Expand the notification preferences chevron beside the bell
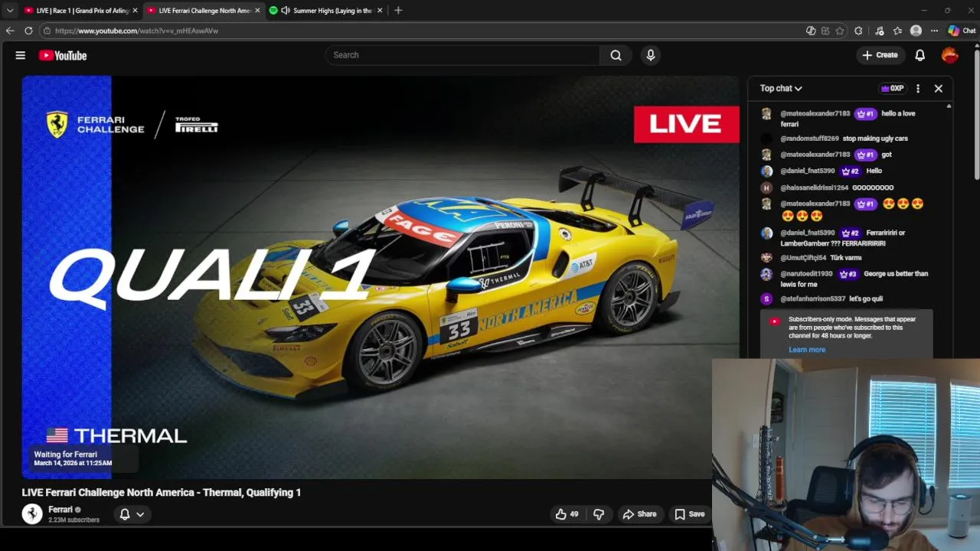 tap(140, 514)
